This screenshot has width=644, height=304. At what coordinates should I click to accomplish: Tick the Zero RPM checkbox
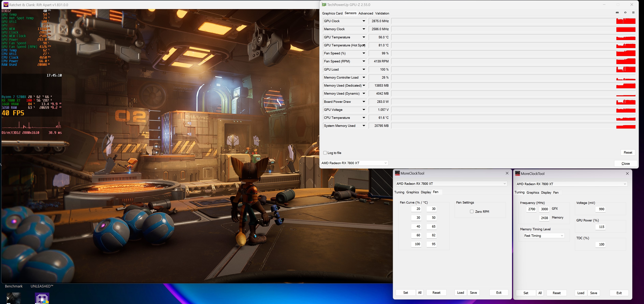[472, 211]
